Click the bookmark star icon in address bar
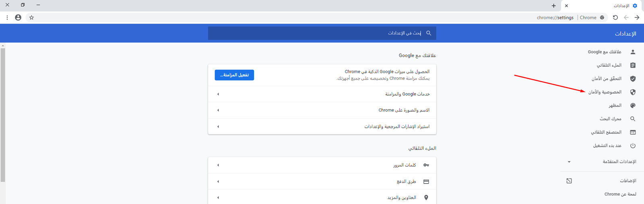Image resolution: width=644 pixels, height=204 pixels. [x=31, y=18]
